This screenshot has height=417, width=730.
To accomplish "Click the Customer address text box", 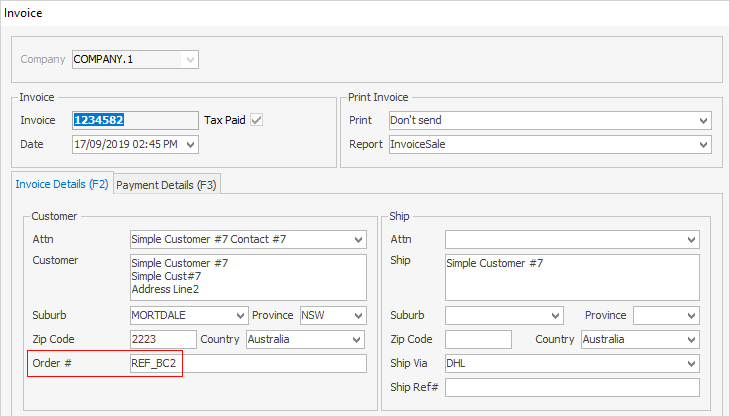I will [x=248, y=276].
